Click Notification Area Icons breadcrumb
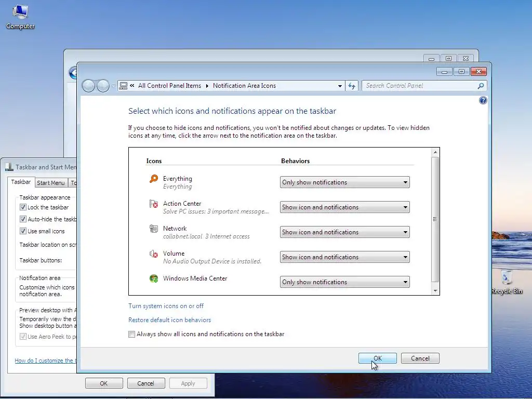 point(244,86)
